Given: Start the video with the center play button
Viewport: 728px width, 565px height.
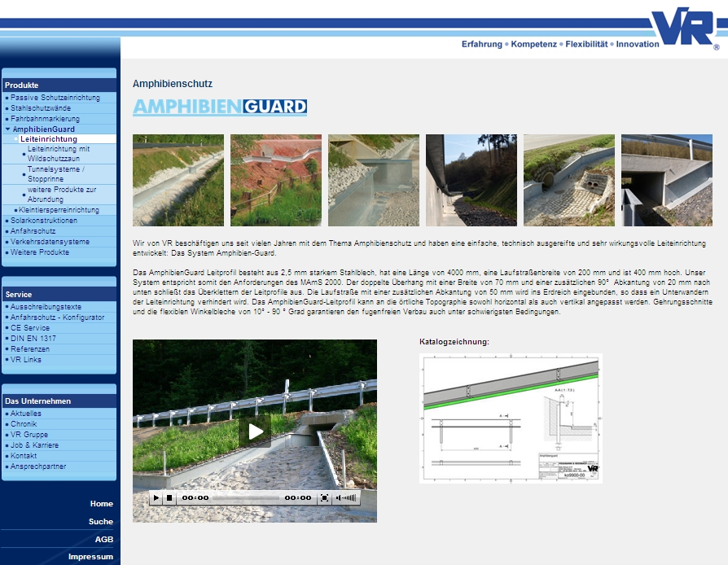Looking at the screenshot, I should point(255,431).
